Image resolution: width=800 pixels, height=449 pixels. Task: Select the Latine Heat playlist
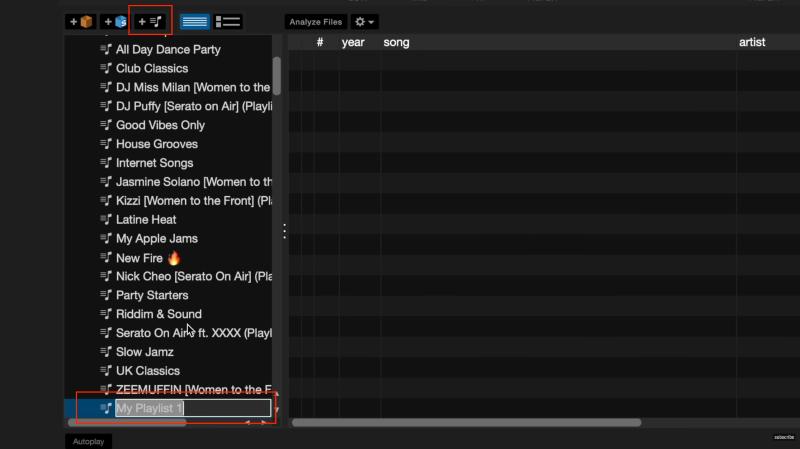pyautogui.click(x=146, y=219)
